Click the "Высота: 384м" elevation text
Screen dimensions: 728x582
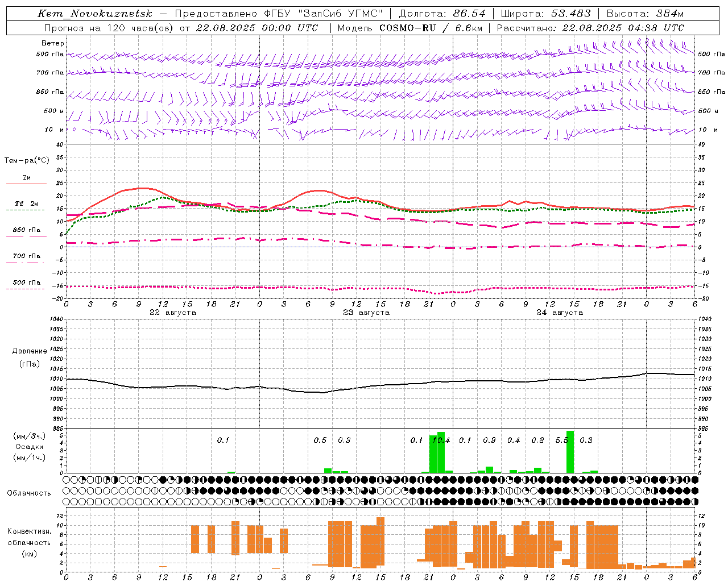[x=645, y=14]
